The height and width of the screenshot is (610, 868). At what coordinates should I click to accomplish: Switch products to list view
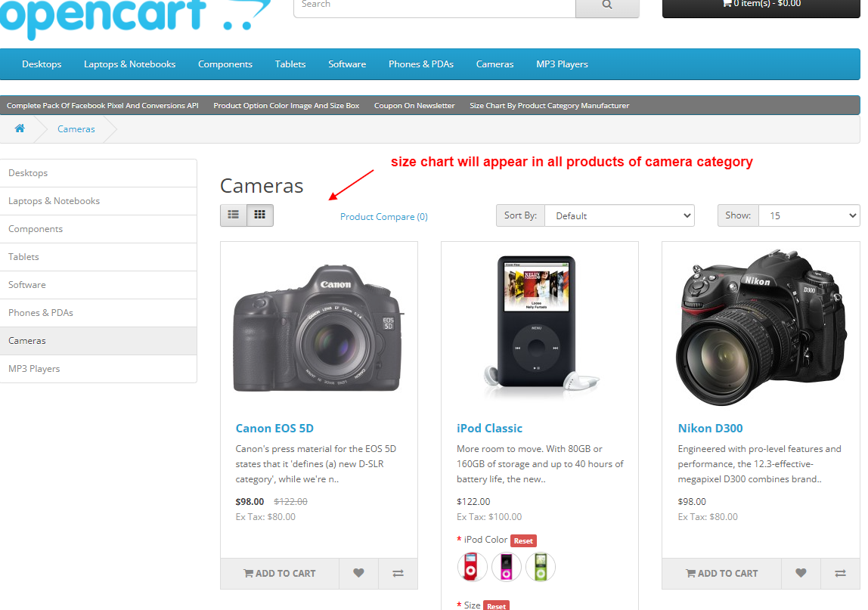pos(233,215)
